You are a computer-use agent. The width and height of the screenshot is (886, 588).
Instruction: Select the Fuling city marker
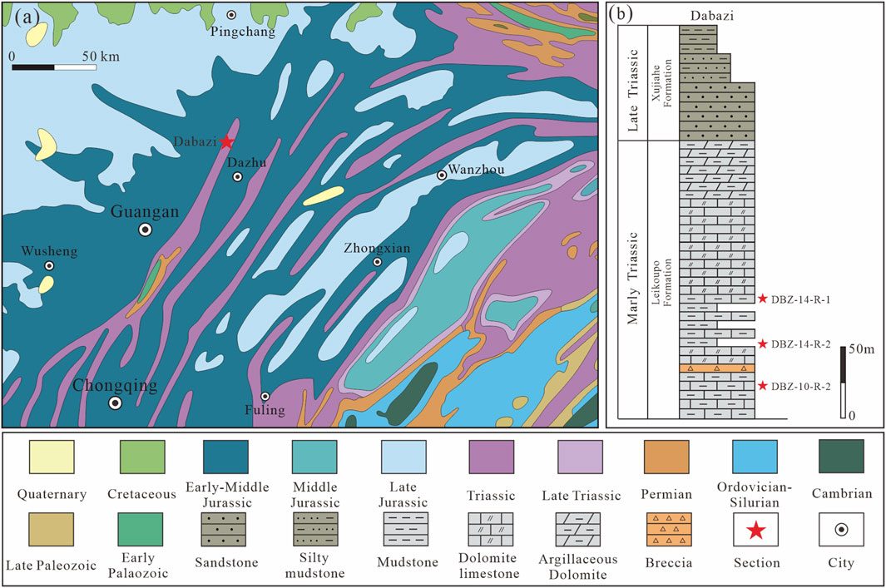click(x=265, y=397)
